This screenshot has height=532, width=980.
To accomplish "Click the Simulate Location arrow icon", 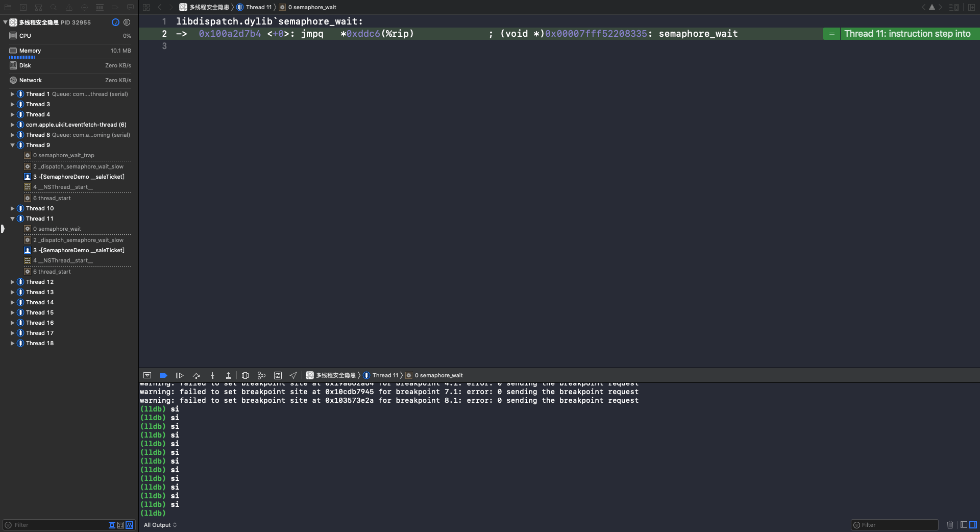I will click(293, 375).
